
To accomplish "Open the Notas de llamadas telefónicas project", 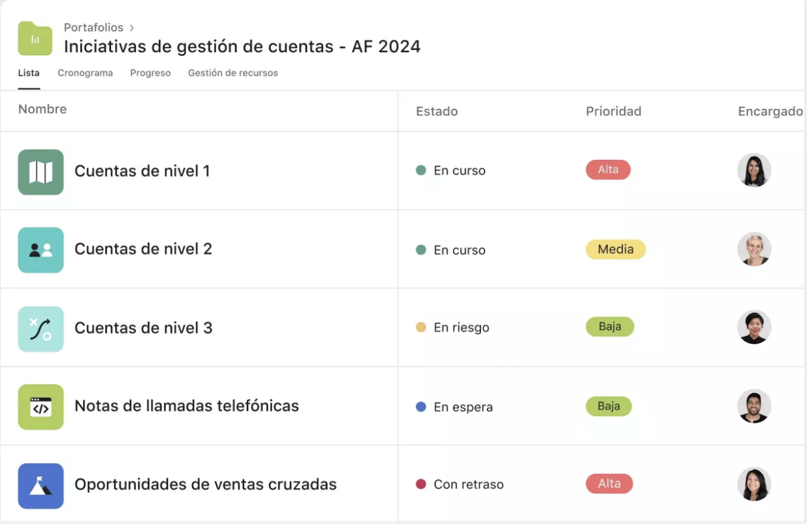I will pyautogui.click(x=187, y=406).
